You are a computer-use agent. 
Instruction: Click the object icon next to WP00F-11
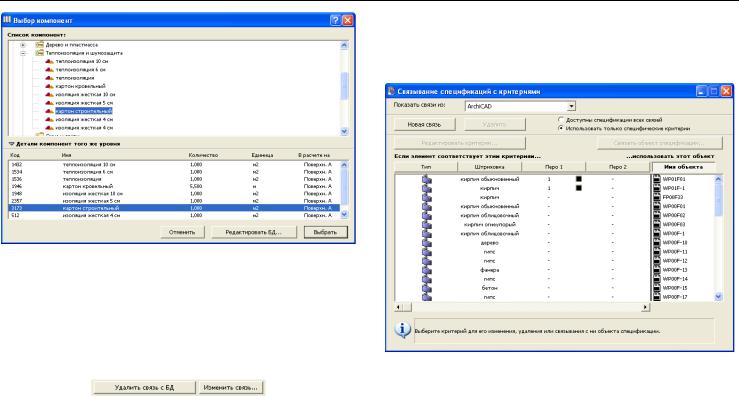coord(657,252)
